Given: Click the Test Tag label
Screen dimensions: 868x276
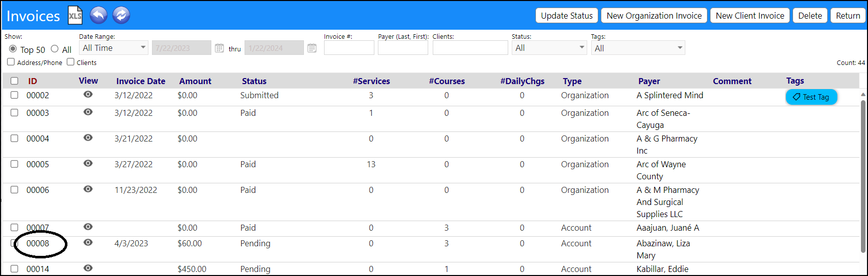Looking at the screenshot, I should click(811, 97).
